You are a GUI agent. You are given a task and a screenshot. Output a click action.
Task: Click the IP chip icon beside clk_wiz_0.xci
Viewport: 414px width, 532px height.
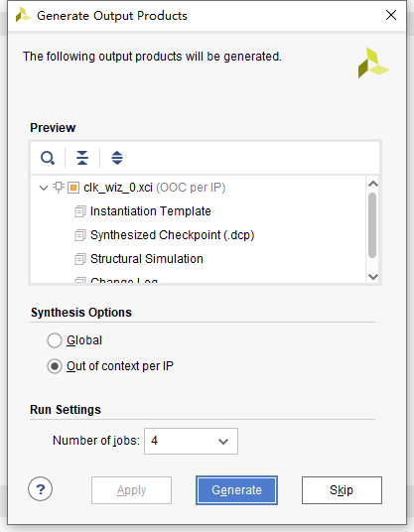pyautogui.click(x=59, y=188)
